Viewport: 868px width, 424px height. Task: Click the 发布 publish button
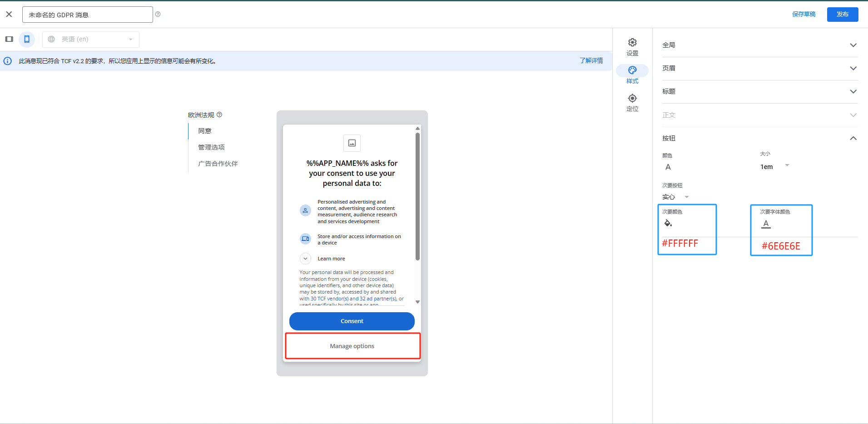843,14
